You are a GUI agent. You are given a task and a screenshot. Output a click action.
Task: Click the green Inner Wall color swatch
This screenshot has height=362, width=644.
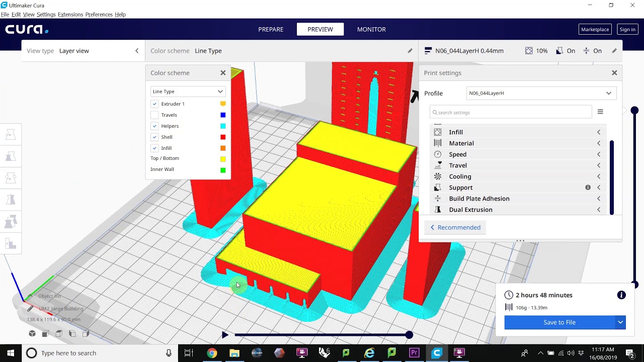tap(223, 170)
